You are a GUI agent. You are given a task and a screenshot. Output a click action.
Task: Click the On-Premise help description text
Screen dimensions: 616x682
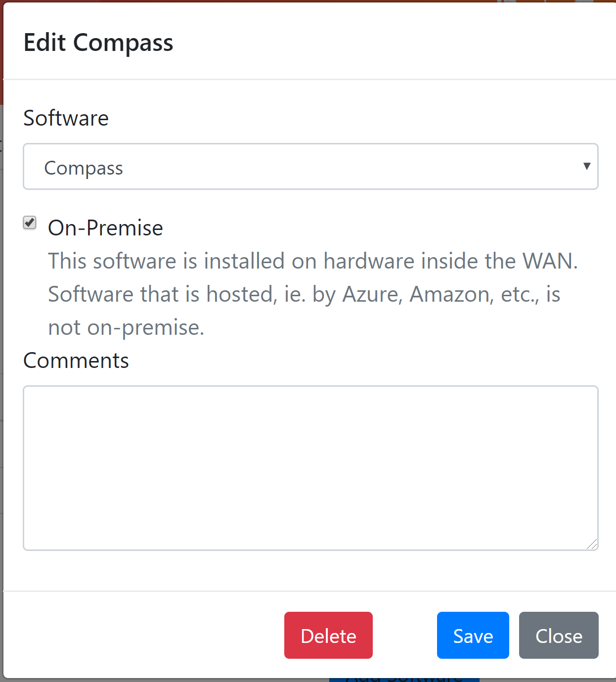313,294
